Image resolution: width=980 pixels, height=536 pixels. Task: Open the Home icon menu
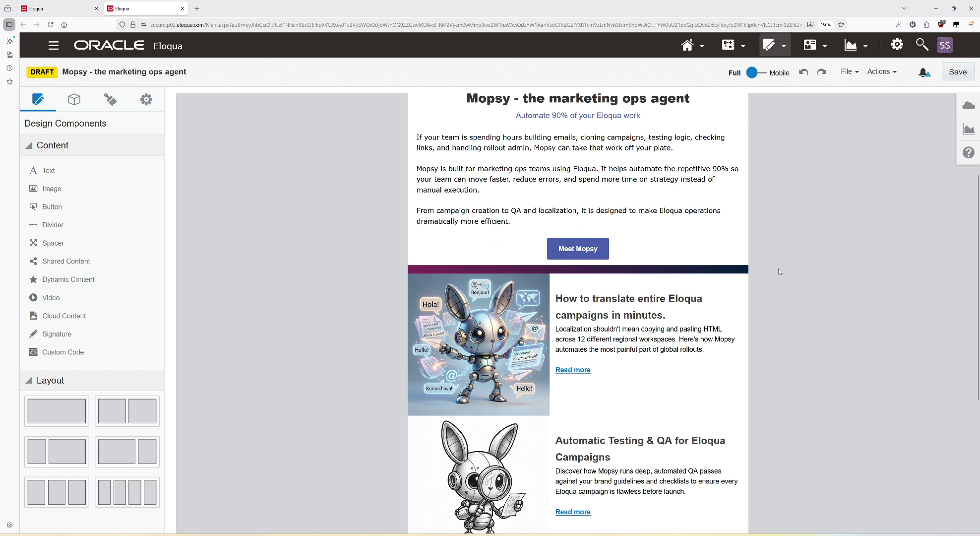692,45
